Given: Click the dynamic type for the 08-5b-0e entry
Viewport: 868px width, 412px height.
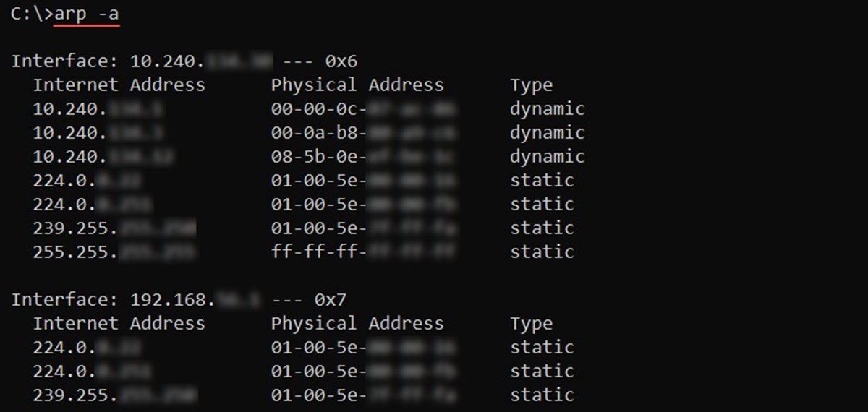Looking at the screenshot, I should point(547,157).
